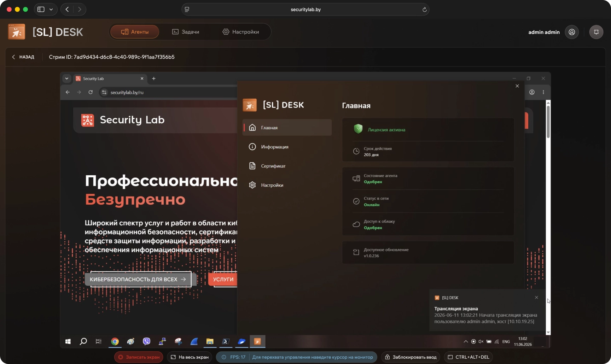Click the Safari back navigation arrow
This screenshot has width=611, height=364.
(x=67, y=10)
